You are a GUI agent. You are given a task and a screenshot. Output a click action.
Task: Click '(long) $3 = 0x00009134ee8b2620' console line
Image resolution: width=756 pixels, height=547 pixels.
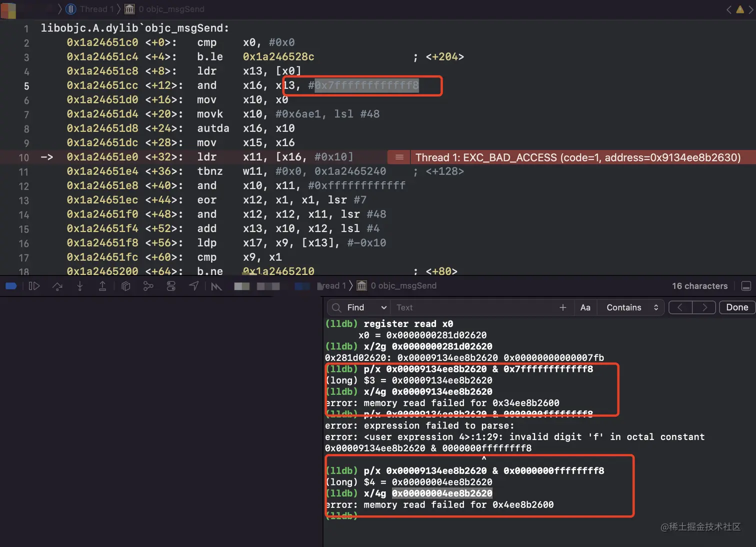(x=408, y=380)
